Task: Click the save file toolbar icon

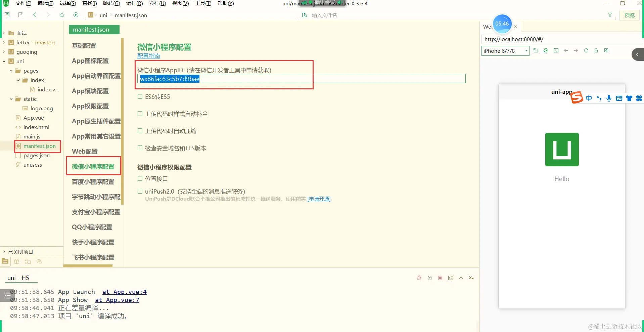Action: (x=21, y=15)
